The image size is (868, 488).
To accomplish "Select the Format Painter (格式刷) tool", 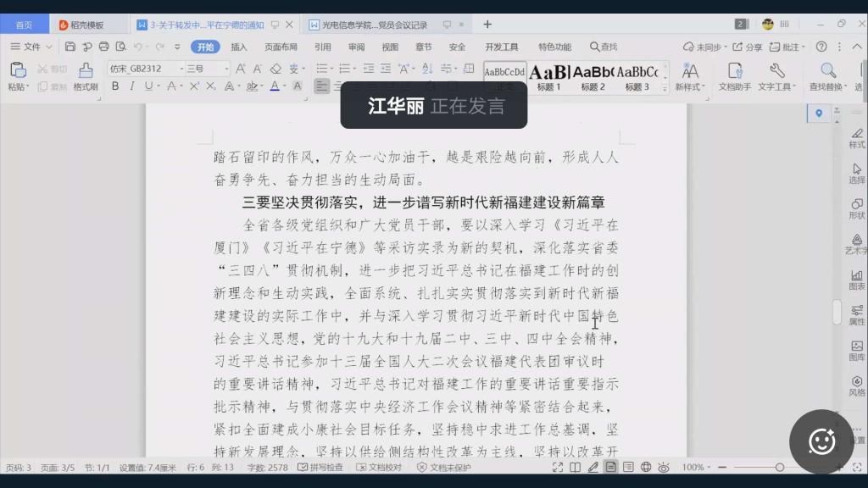I will click(85, 75).
